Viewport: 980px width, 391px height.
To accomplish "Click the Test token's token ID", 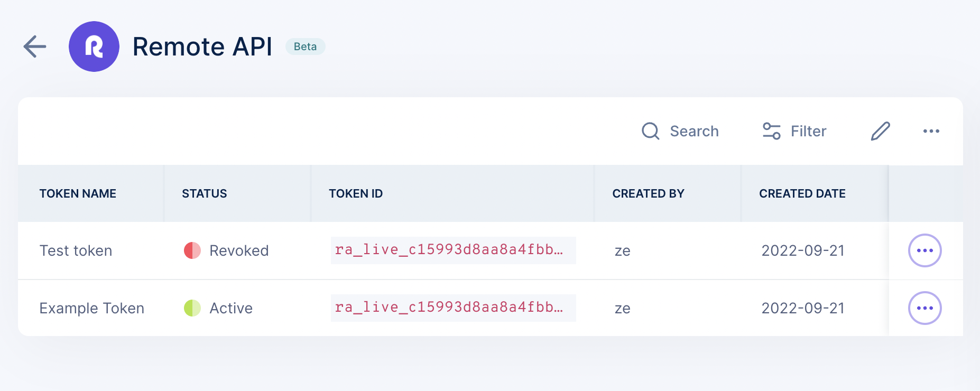I will tap(453, 250).
